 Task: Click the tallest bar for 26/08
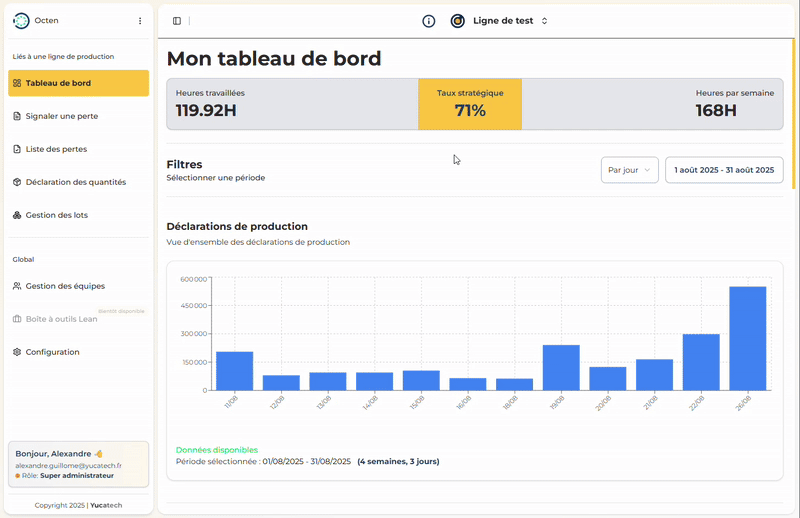pos(748,338)
